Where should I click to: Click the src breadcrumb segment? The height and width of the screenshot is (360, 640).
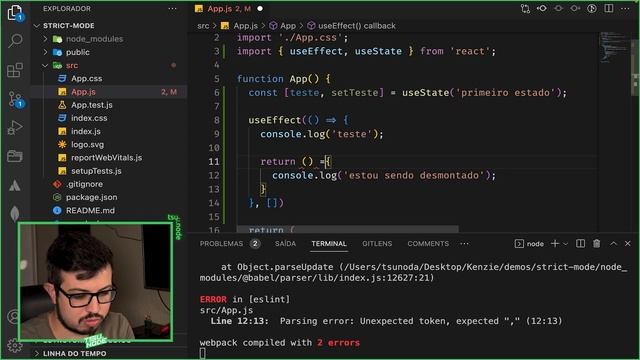click(203, 26)
